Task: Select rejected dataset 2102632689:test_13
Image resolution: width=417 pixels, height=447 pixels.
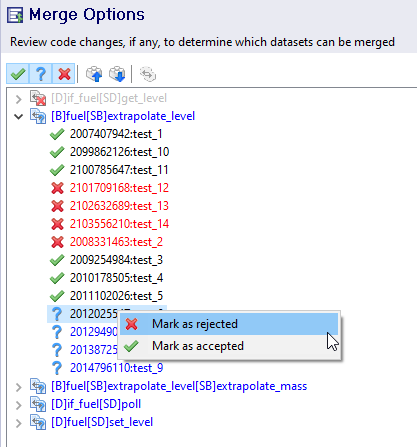Action: 119,206
